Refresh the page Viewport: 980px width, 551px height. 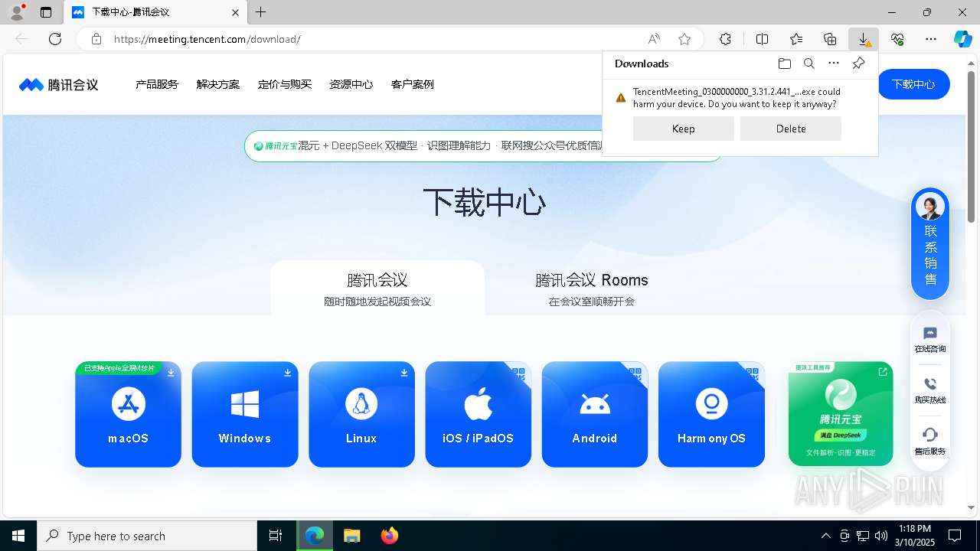point(55,39)
